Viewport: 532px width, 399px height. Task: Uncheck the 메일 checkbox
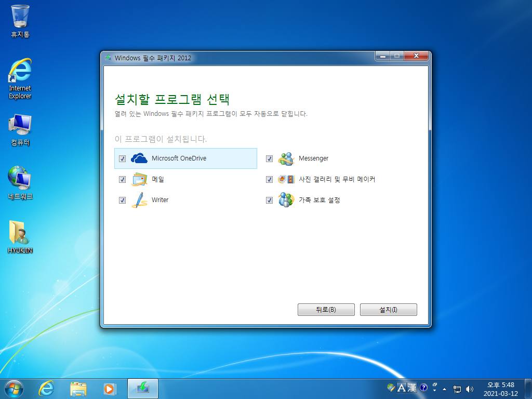click(123, 179)
